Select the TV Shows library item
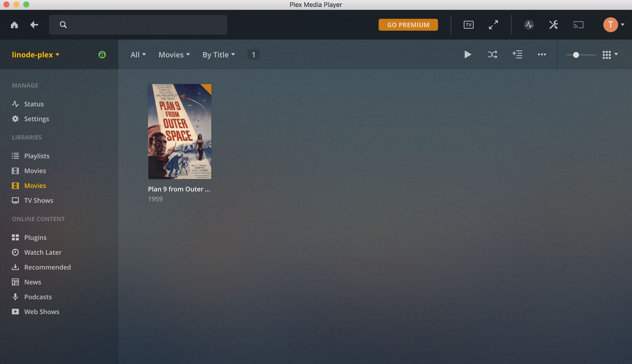The width and height of the screenshot is (632, 364). tap(39, 201)
